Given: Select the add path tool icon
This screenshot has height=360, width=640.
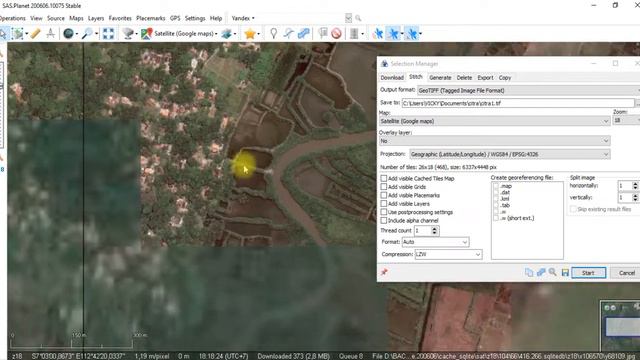Looking at the screenshot, I should [x=288, y=33].
